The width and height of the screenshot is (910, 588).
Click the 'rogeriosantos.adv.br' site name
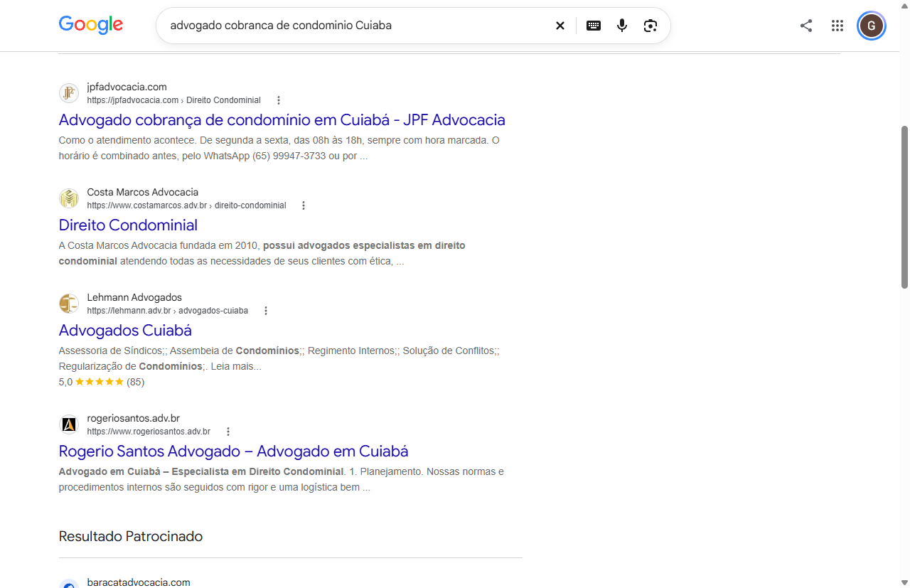(134, 418)
